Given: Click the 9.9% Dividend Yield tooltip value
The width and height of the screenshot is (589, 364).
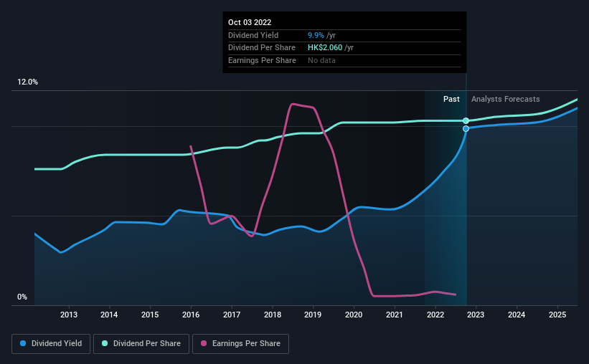Looking at the screenshot, I should coord(316,35).
